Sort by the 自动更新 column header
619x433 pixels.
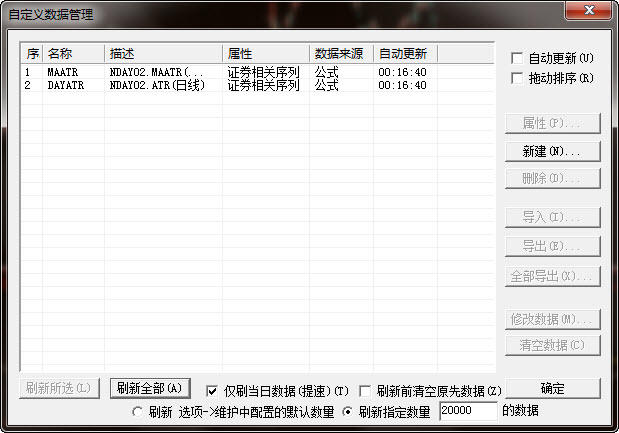[405, 54]
